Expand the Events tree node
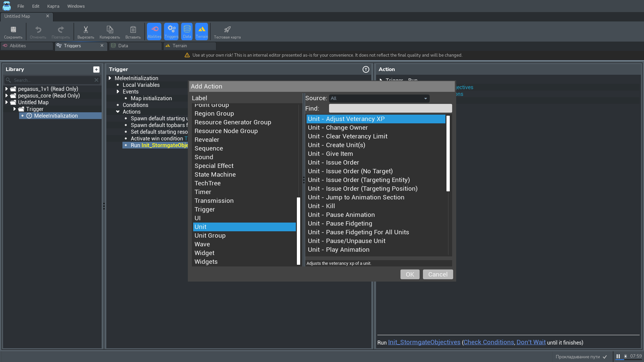 [118, 92]
